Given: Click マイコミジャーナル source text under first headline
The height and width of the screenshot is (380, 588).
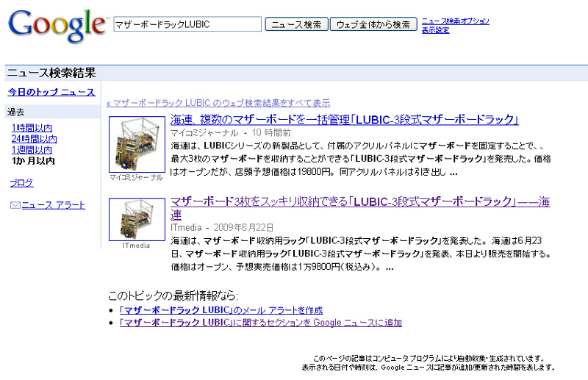Looking at the screenshot, I should pyautogui.click(x=204, y=133).
